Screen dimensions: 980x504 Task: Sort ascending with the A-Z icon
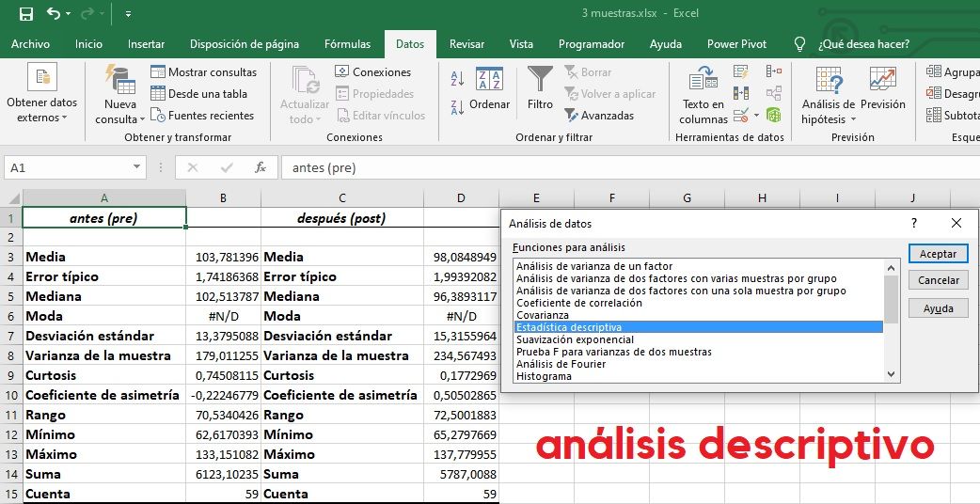tap(458, 79)
